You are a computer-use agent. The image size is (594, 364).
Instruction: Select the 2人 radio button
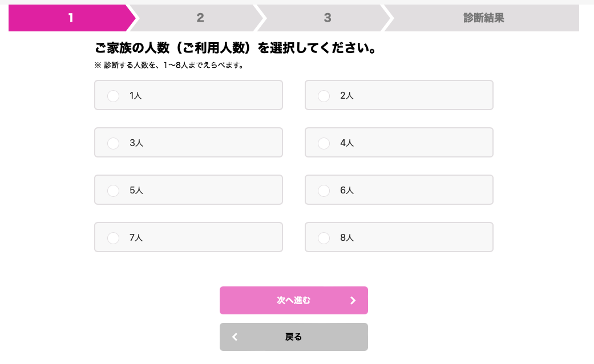[324, 96]
